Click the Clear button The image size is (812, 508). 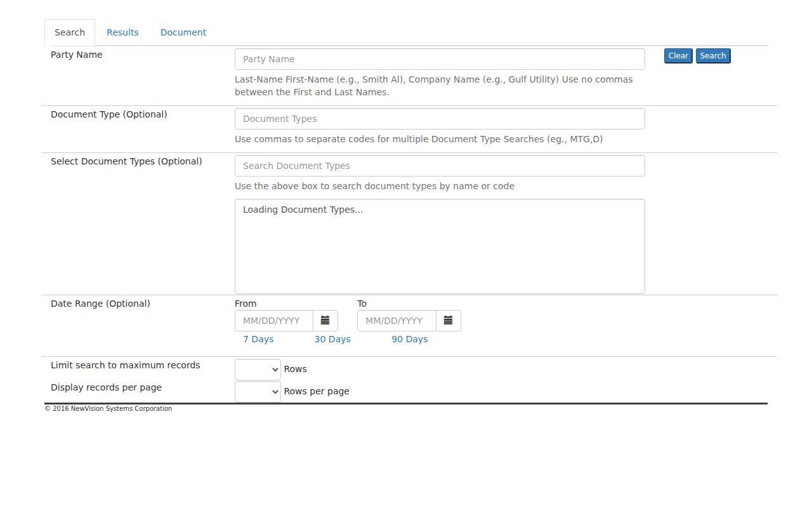click(x=678, y=56)
